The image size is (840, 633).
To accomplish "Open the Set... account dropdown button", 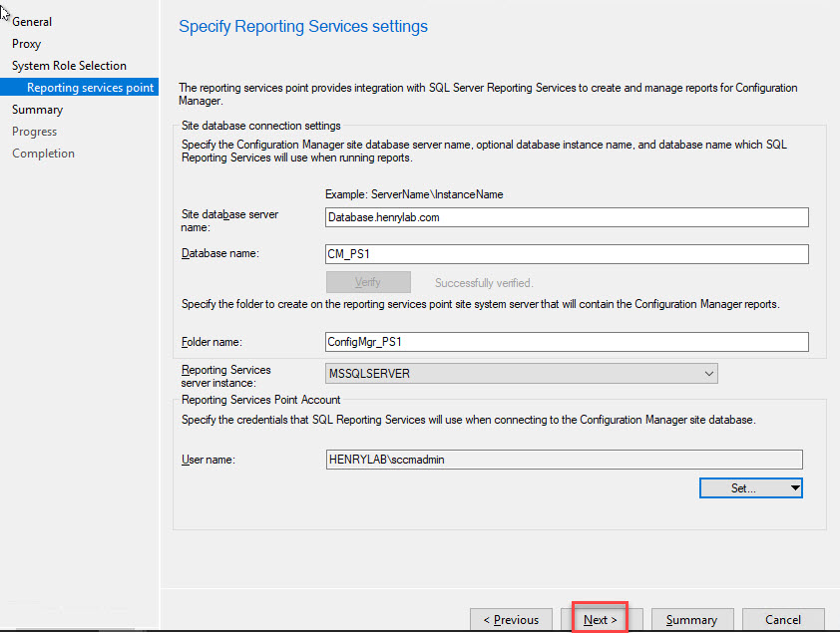I will coord(751,488).
